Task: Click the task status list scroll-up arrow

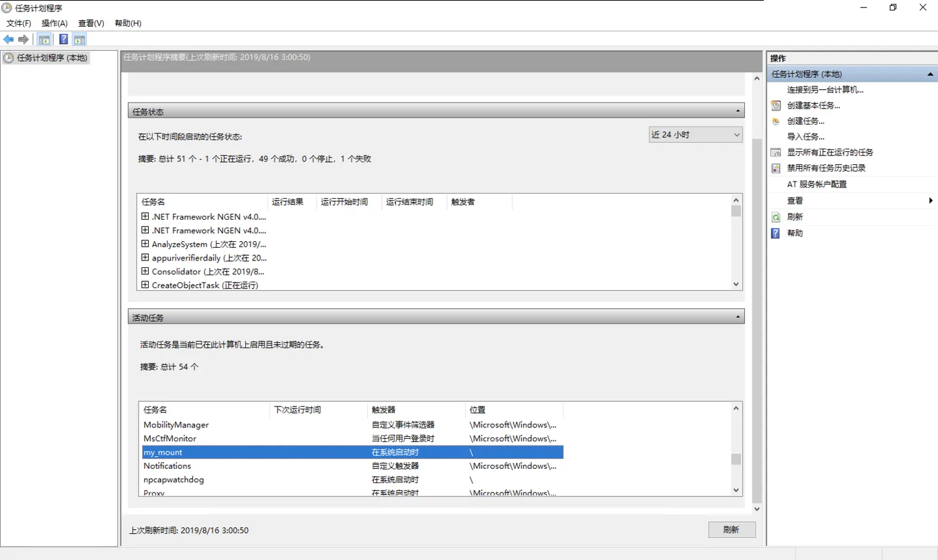Action: click(x=736, y=200)
